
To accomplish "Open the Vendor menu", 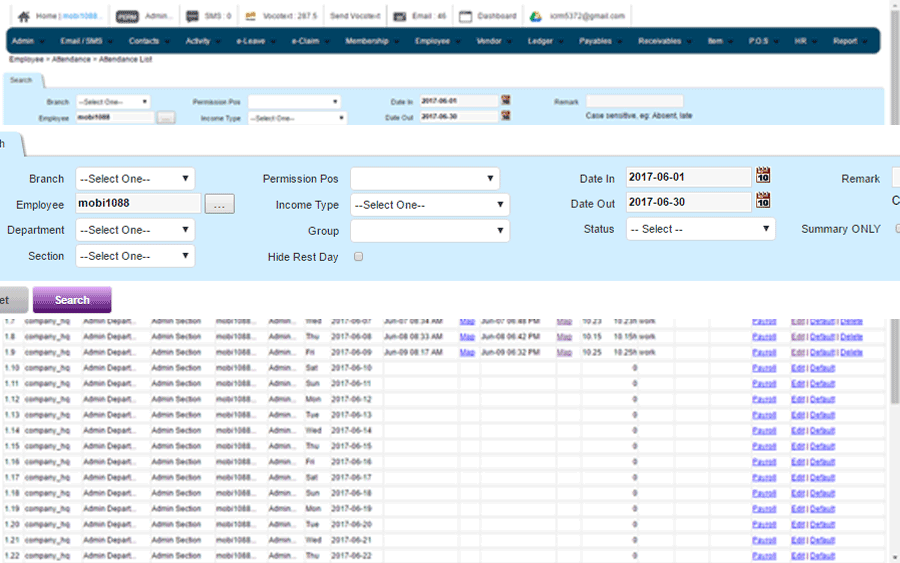I will coord(494,41).
